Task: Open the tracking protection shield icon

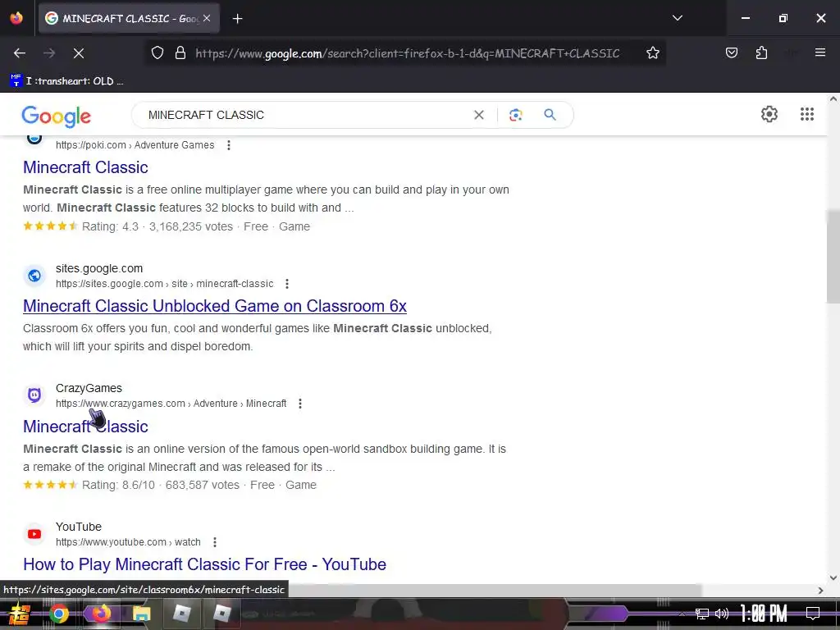Action: coord(157,53)
